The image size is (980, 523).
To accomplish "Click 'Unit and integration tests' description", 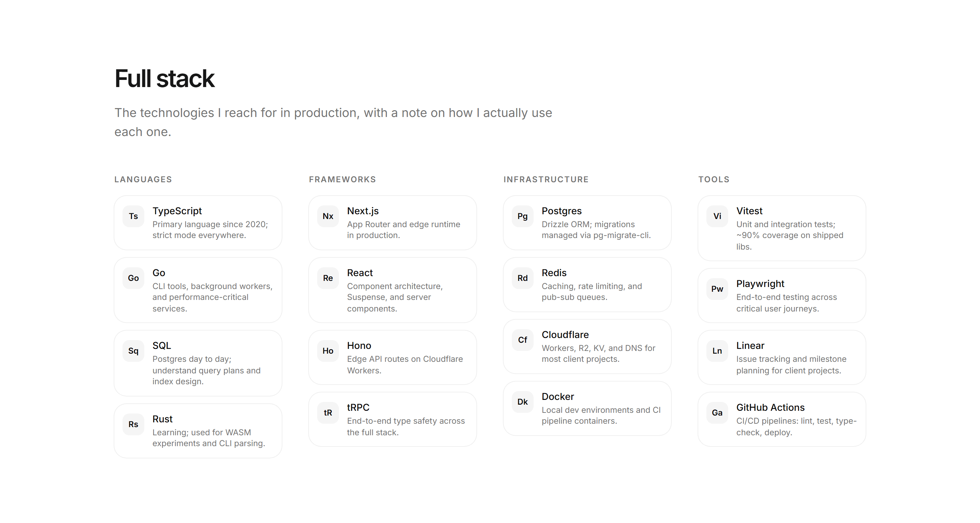I will 790,236.
